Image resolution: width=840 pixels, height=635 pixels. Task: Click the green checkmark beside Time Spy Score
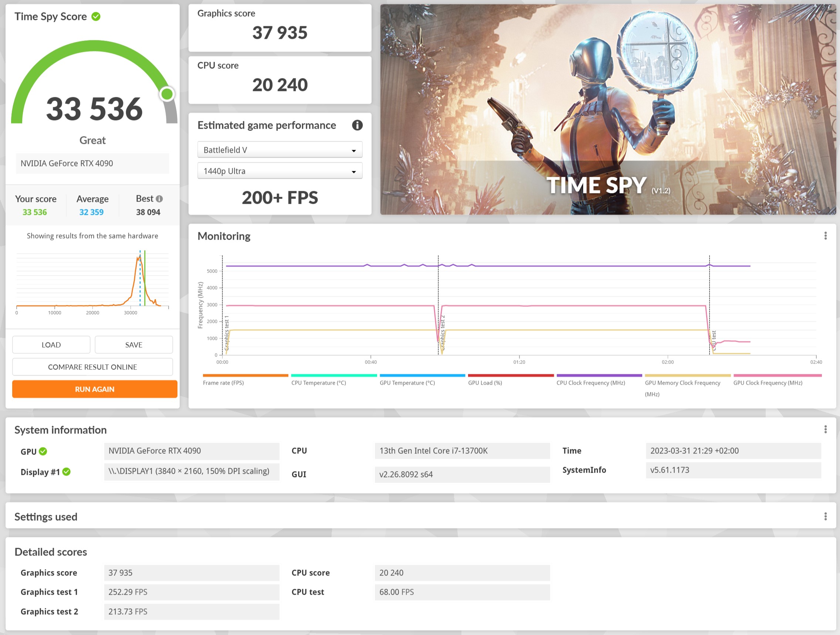click(x=96, y=16)
